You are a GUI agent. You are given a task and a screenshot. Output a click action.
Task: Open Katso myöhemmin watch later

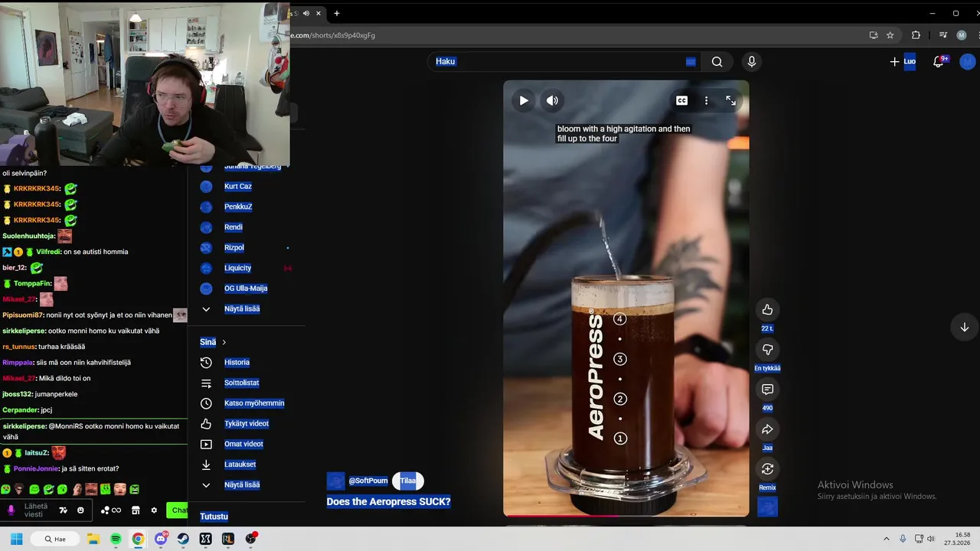[254, 403]
